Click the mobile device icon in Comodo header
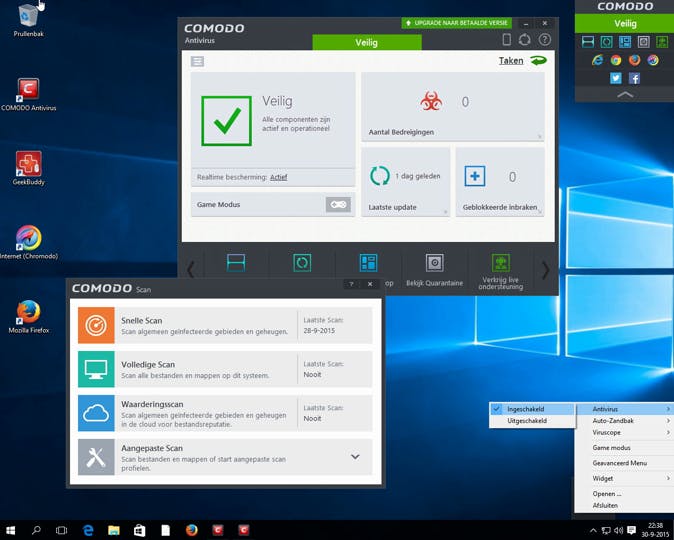Screen dimensions: 674x540 point(507,40)
